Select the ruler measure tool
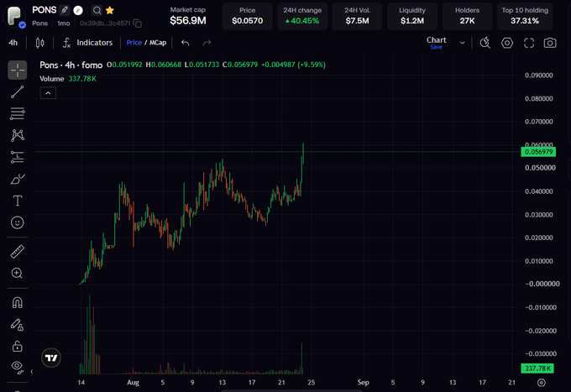 point(17,252)
